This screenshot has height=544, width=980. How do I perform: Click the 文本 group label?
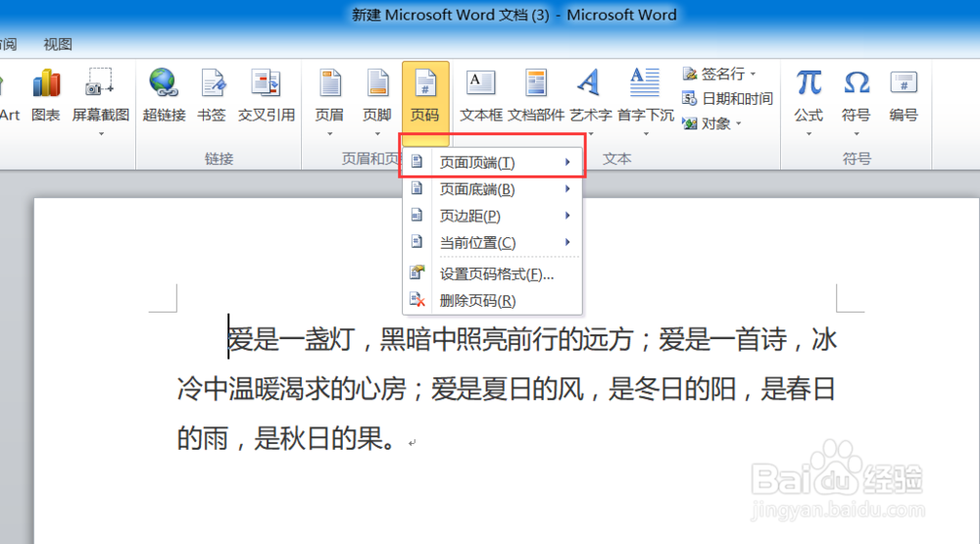coord(616,159)
